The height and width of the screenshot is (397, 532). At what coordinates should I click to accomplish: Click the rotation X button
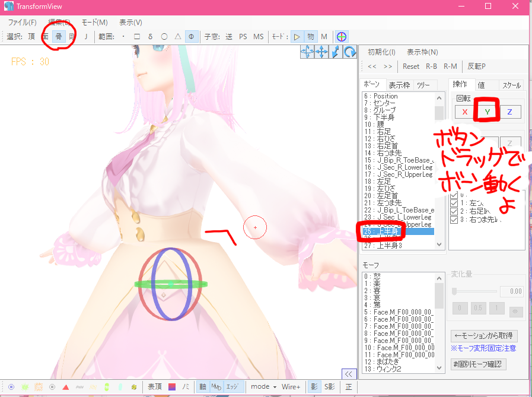click(x=465, y=112)
